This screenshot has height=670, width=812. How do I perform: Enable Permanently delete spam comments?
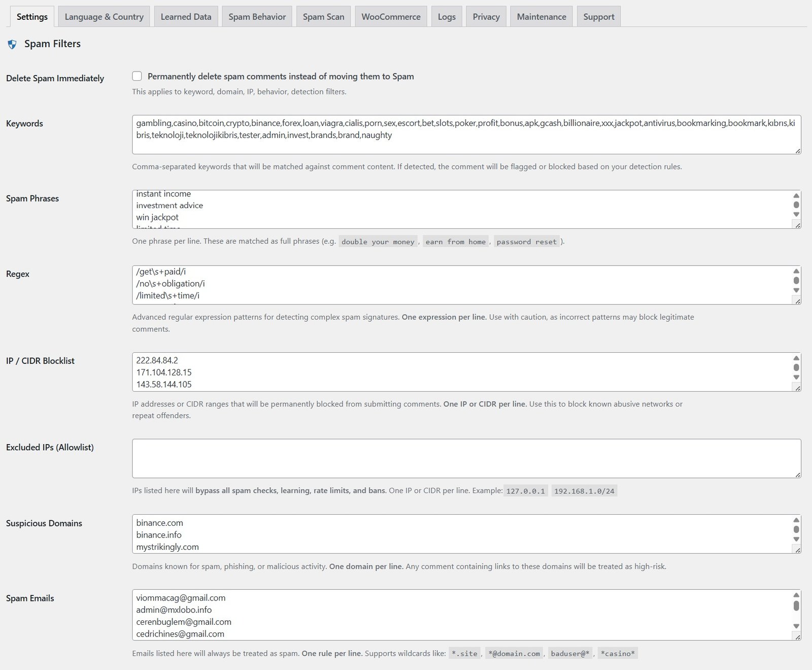pyautogui.click(x=137, y=76)
